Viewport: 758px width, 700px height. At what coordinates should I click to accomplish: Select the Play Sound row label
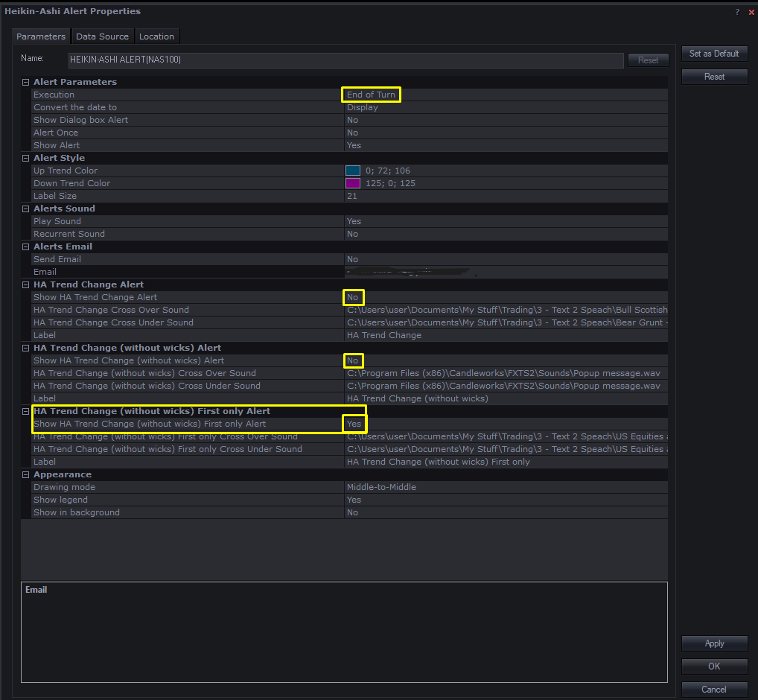pos(57,221)
